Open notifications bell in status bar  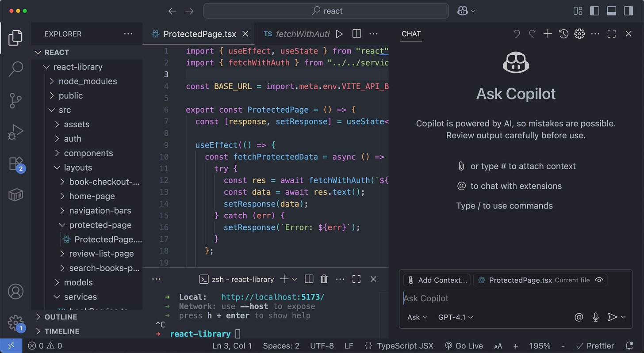[629, 345]
